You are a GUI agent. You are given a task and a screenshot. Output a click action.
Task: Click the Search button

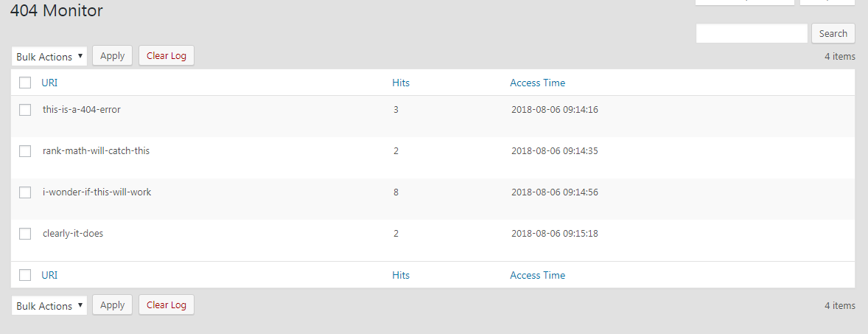click(833, 33)
